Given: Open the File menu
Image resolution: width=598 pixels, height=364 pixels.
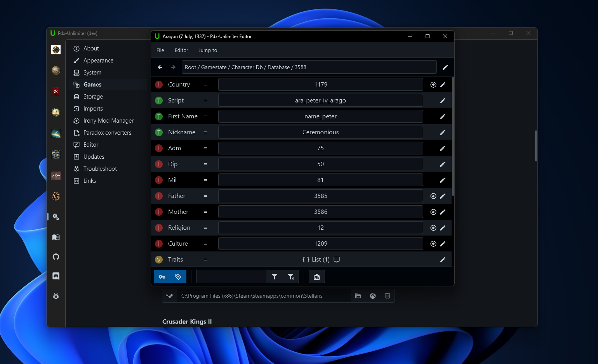Looking at the screenshot, I should [x=160, y=50].
